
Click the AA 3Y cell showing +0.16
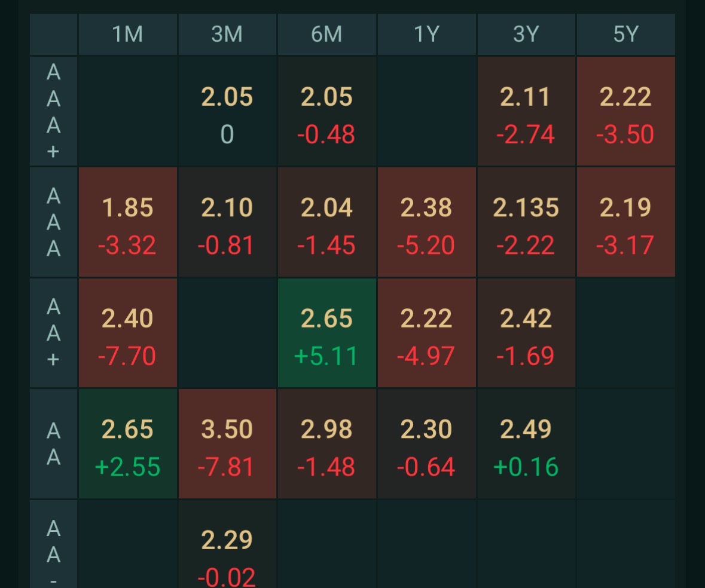click(526, 444)
